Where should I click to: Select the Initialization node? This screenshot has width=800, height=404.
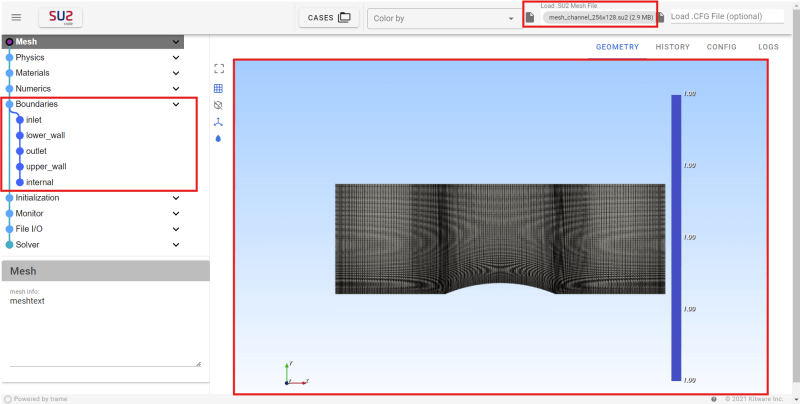37,197
